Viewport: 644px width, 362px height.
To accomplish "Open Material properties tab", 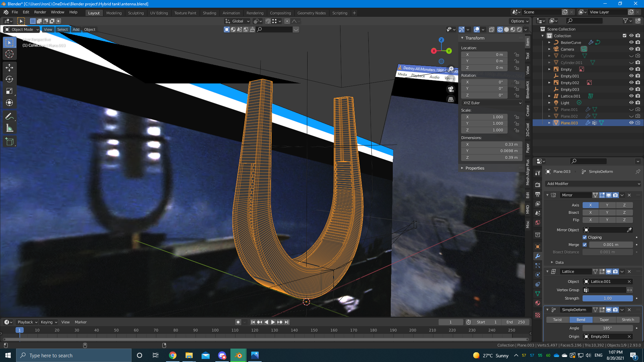I will (538, 303).
